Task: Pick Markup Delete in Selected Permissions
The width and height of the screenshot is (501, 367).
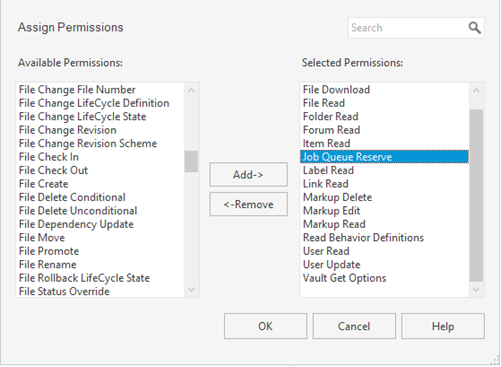Action: pyautogui.click(x=337, y=197)
